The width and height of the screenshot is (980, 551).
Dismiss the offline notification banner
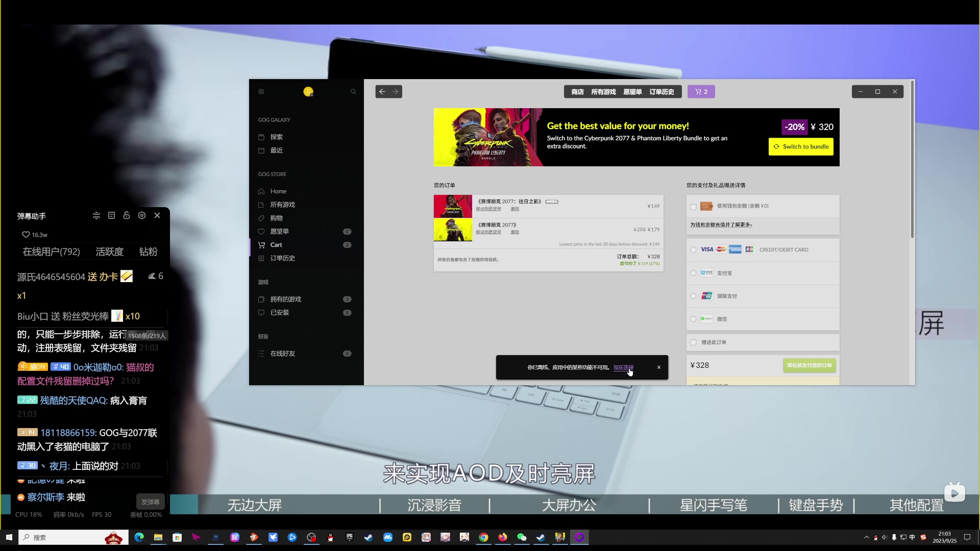pyautogui.click(x=658, y=367)
